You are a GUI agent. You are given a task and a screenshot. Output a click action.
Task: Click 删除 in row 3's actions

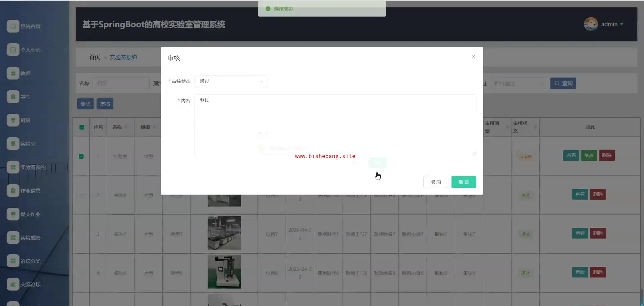tap(598, 233)
